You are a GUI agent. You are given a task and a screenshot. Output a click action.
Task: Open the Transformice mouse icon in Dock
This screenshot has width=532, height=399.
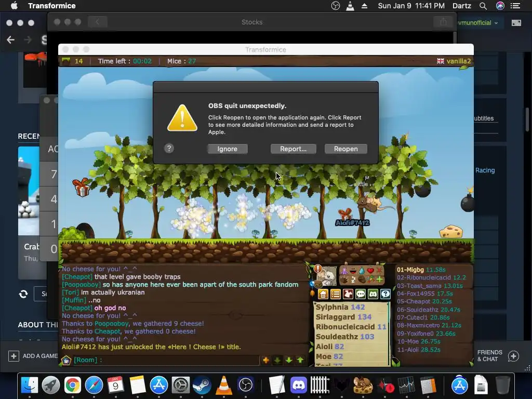click(x=363, y=385)
